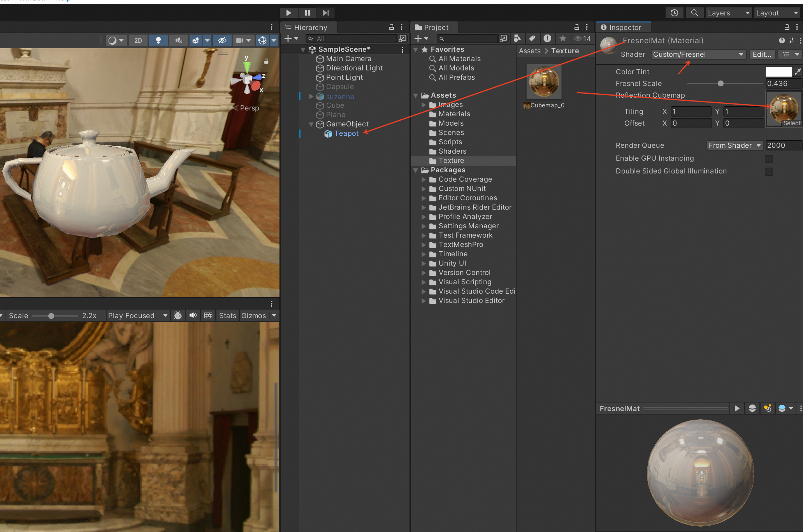
Task: Enable GPU Instancing checkbox
Action: click(769, 159)
